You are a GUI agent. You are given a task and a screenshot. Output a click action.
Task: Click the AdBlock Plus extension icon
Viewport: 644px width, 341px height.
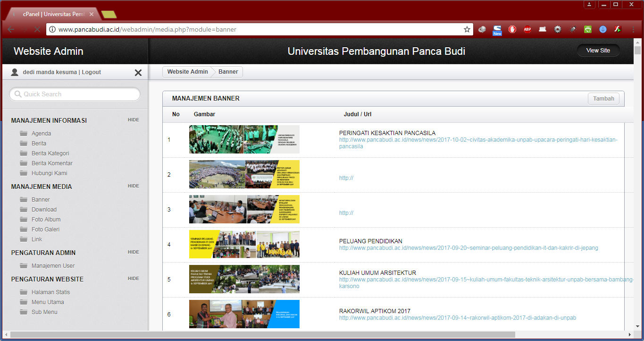pyautogui.click(x=527, y=29)
